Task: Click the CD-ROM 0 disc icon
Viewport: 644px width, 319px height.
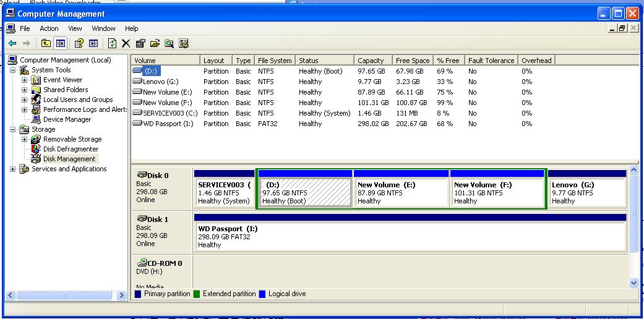Action: click(x=142, y=262)
